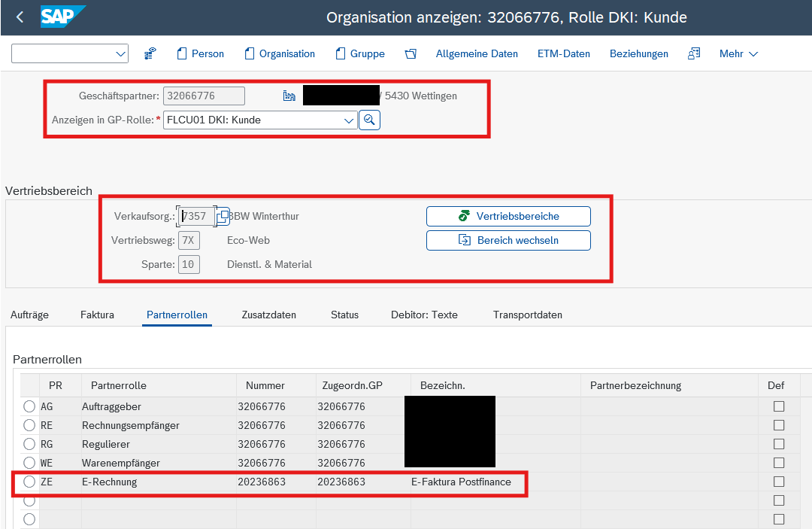Click the Bereich wechseln button
The height and width of the screenshot is (529, 812).
click(508, 240)
